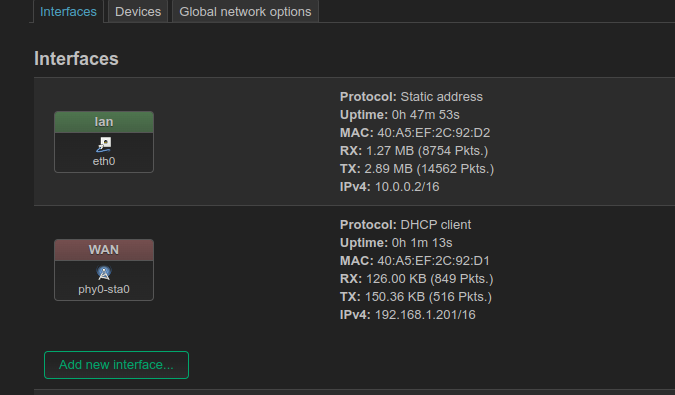Click the WAN MAC address ending D1
This screenshot has width=675, height=395.
pos(433,261)
